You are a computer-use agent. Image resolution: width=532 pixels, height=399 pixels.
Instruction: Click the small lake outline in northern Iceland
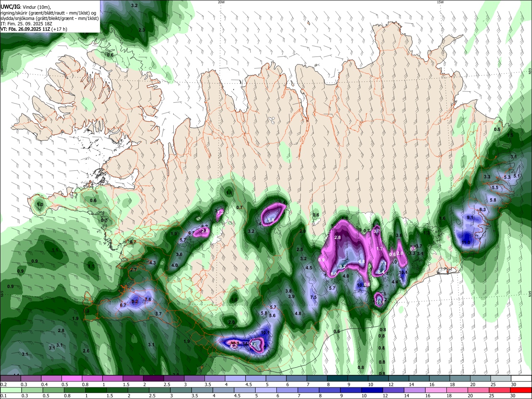pos(272,121)
